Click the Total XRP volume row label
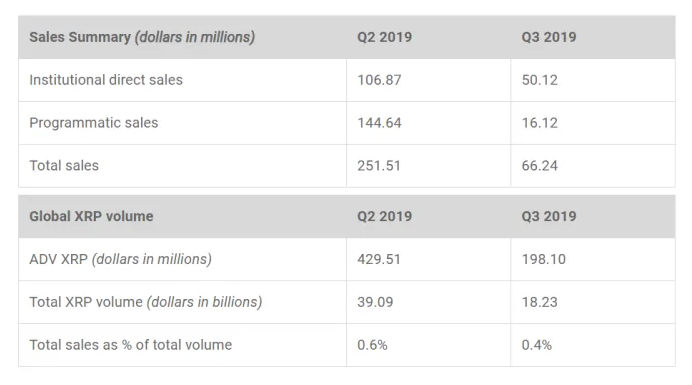Screen dimensions: 692x385 146,302
